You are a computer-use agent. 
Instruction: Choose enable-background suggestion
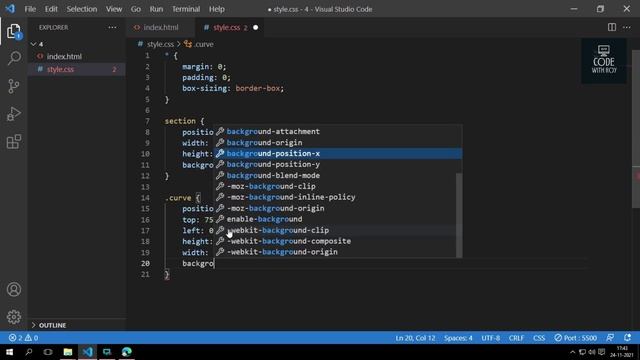(338, 219)
